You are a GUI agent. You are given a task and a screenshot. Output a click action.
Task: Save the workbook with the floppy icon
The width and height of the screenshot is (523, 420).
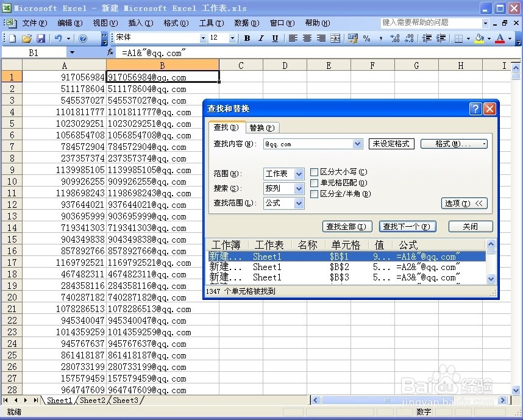tap(41, 38)
